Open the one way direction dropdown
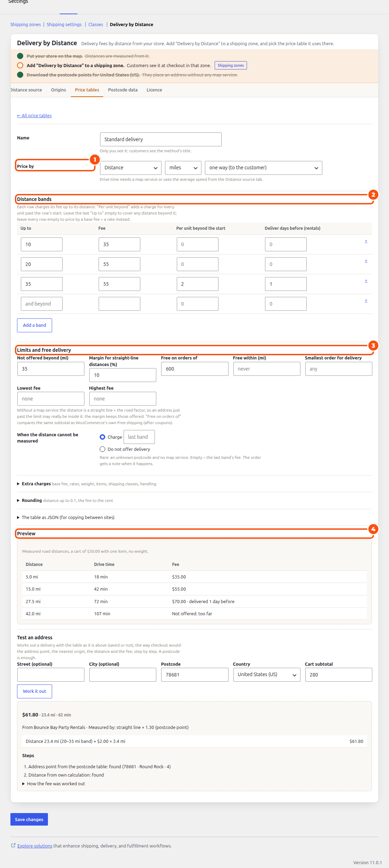The height and width of the screenshot is (868, 389). click(x=263, y=168)
